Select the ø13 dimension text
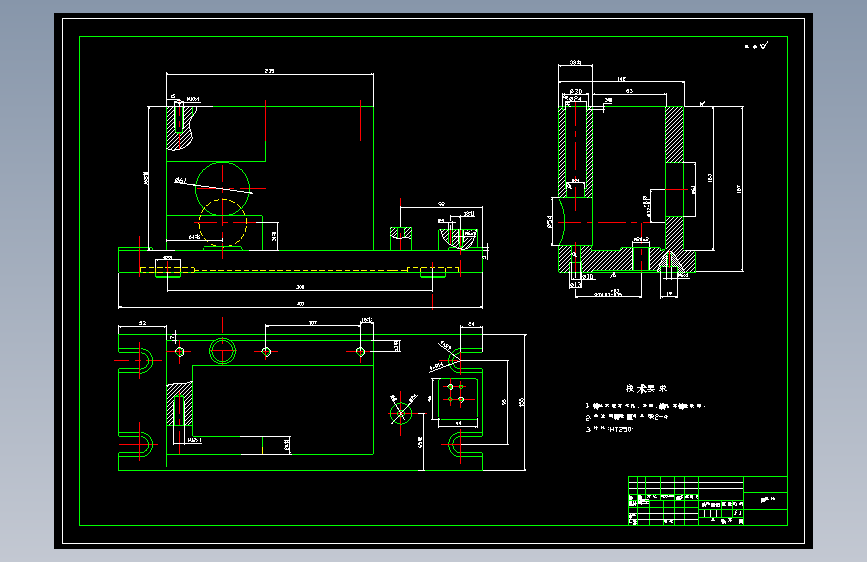This screenshot has width=867, height=562. click(576, 284)
